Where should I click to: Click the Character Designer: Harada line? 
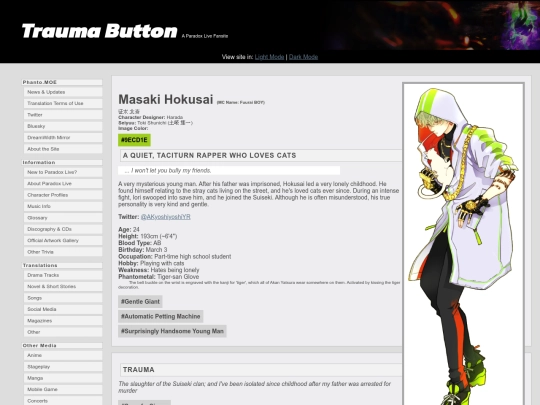(150, 117)
